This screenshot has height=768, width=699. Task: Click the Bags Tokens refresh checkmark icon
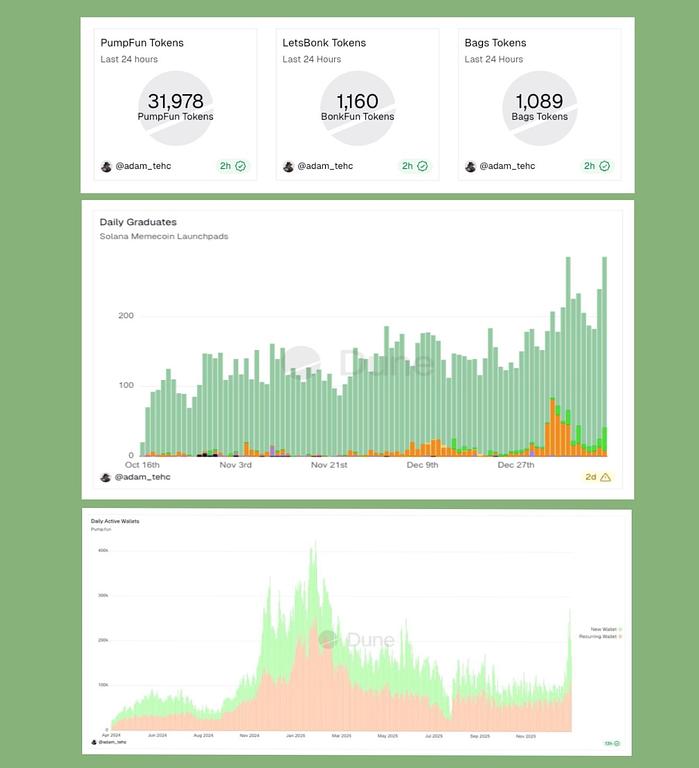pos(605,166)
